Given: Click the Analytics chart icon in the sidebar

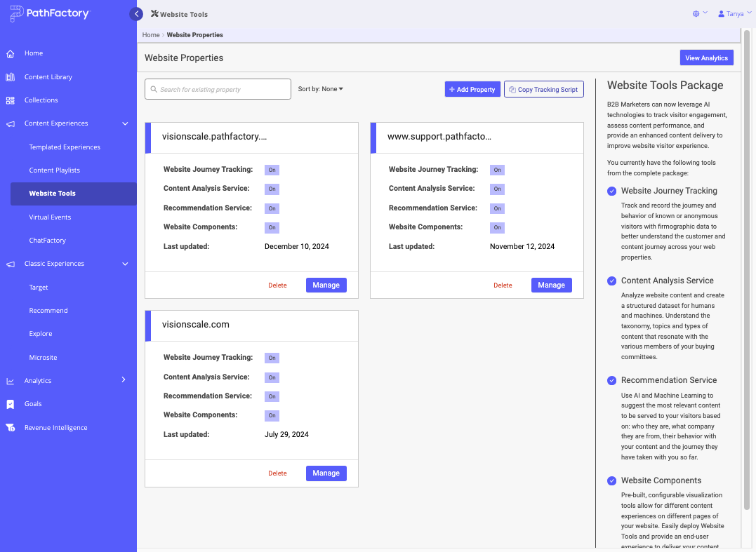Looking at the screenshot, I should (10, 380).
